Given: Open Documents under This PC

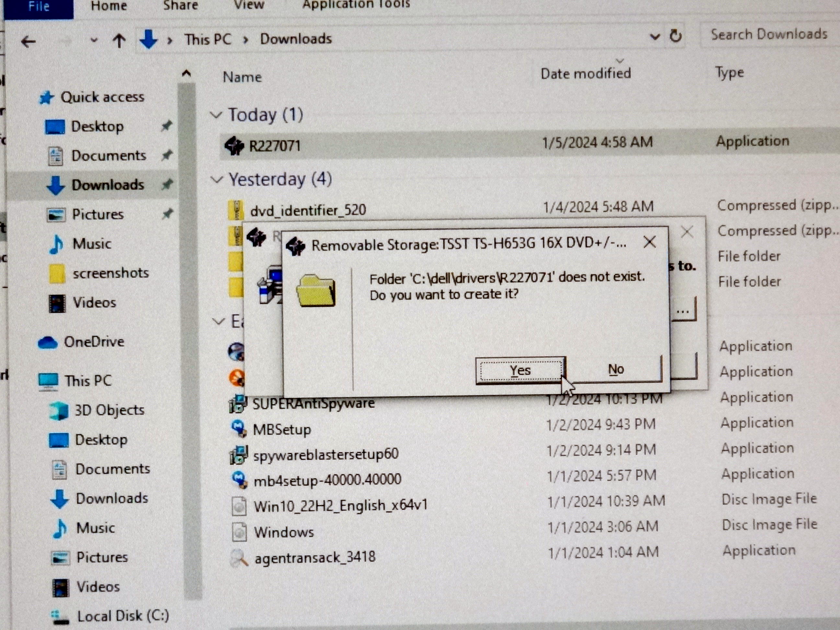Looking at the screenshot, I should [x=101, y=469].
